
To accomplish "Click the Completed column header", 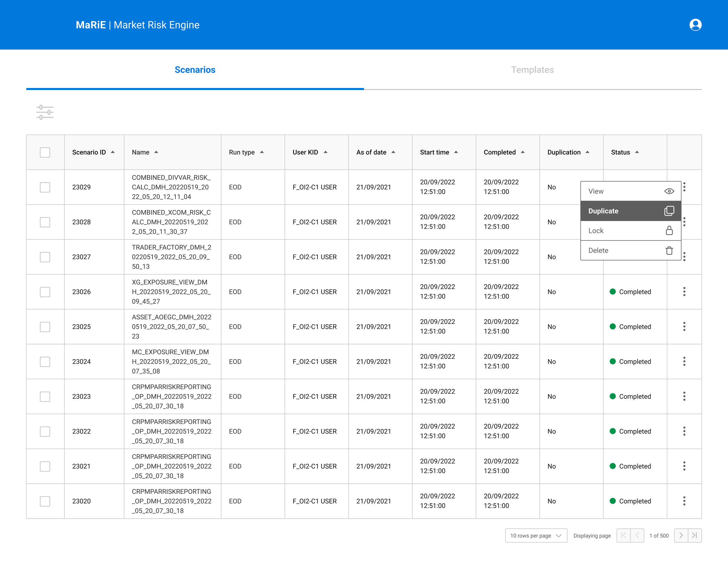I will (x=499, y=152).
